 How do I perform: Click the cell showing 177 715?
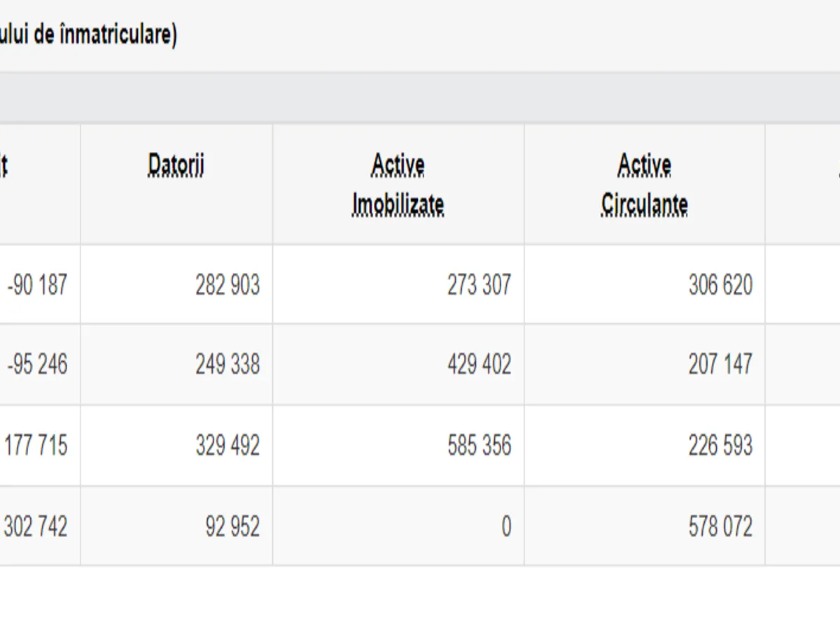click(36, 445)
